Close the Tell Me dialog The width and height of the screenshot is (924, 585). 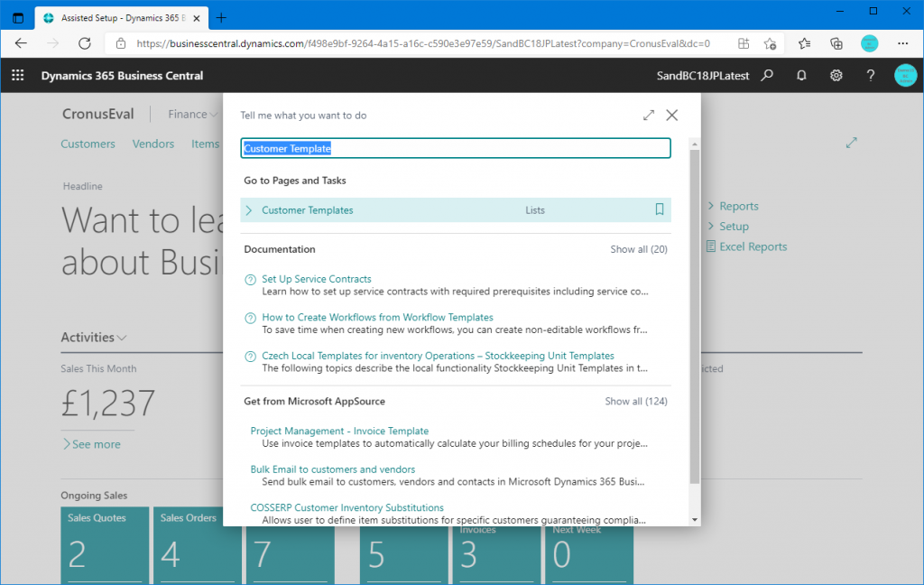point(671,115)
